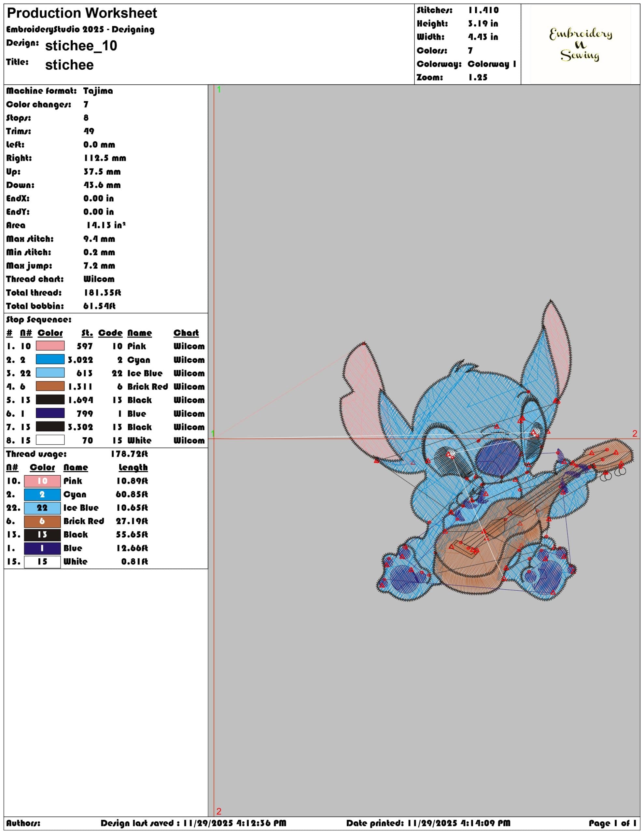Click the Authors label in the footer
Screen dimensions: 644x834
[23, 823]
